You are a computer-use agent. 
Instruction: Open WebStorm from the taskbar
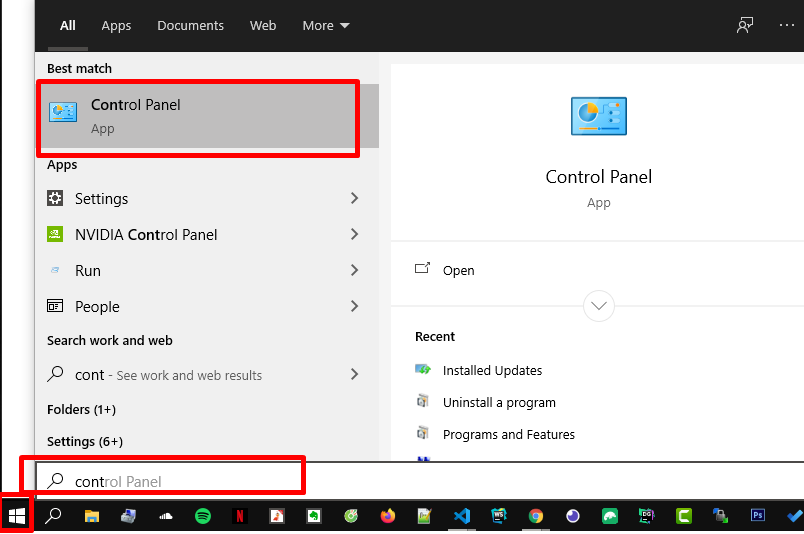point(499,516)
